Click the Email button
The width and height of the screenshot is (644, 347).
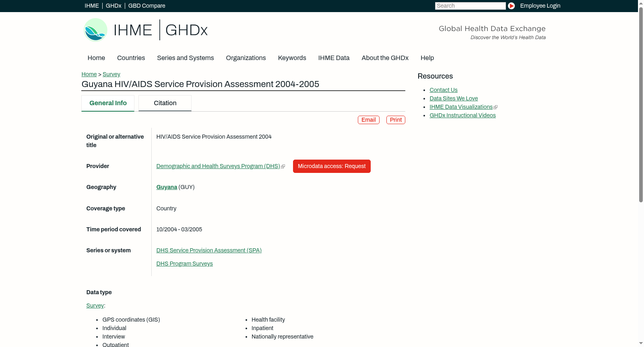368,120
